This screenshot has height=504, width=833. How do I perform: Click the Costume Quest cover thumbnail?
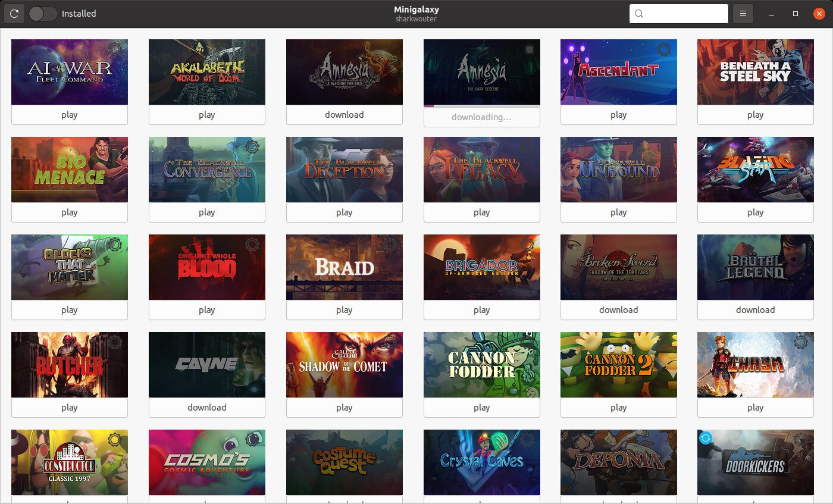345,462
